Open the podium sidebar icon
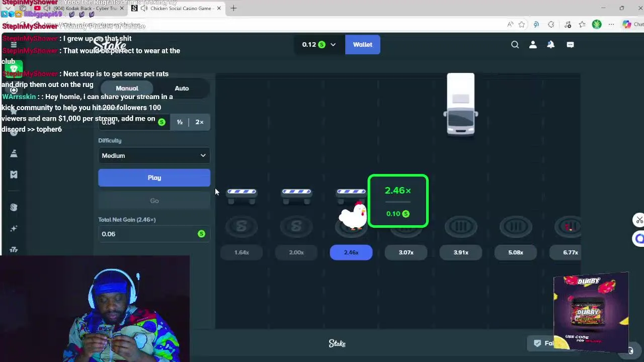This screenshot has height=362, width=644. [x=14, y=153]
